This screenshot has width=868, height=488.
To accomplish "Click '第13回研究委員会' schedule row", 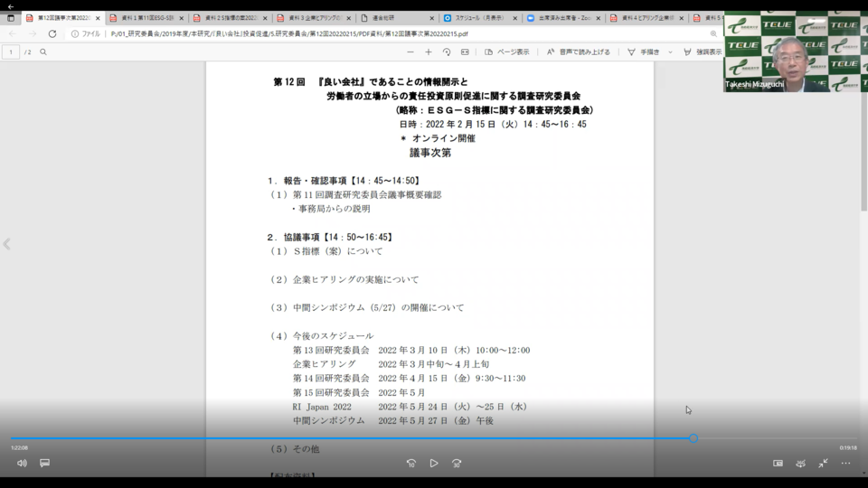I will (411, 351).
